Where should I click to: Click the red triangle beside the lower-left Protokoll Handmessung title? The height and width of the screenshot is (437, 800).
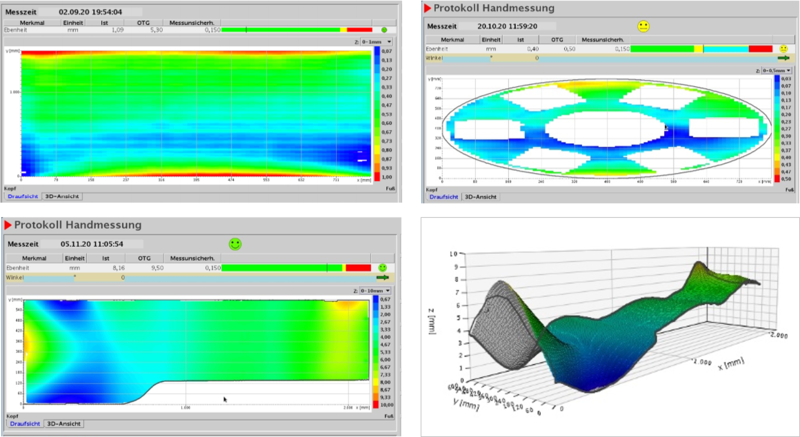tap(8, 225)
